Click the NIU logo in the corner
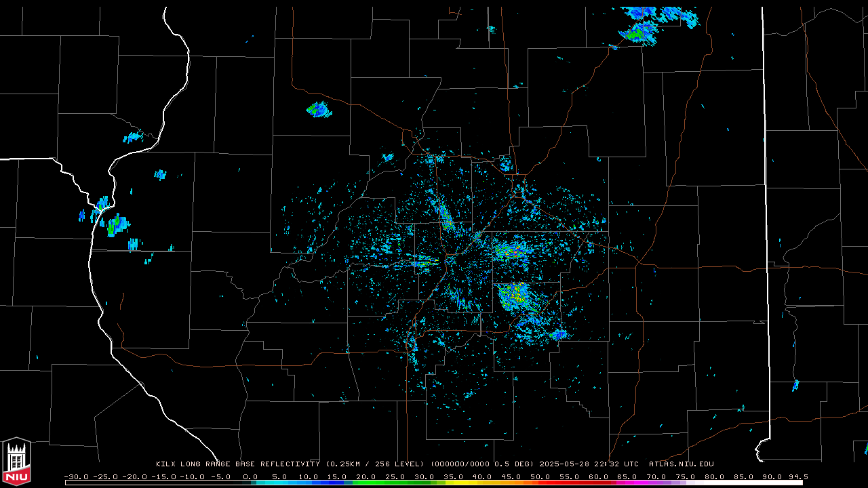868x488 pixels. (x=16, y=462)
